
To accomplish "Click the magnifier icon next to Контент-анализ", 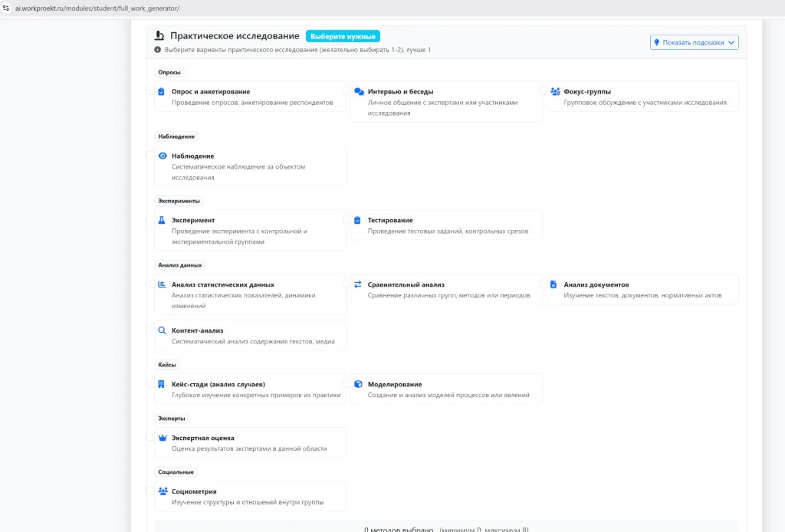I will pos(162,330).
